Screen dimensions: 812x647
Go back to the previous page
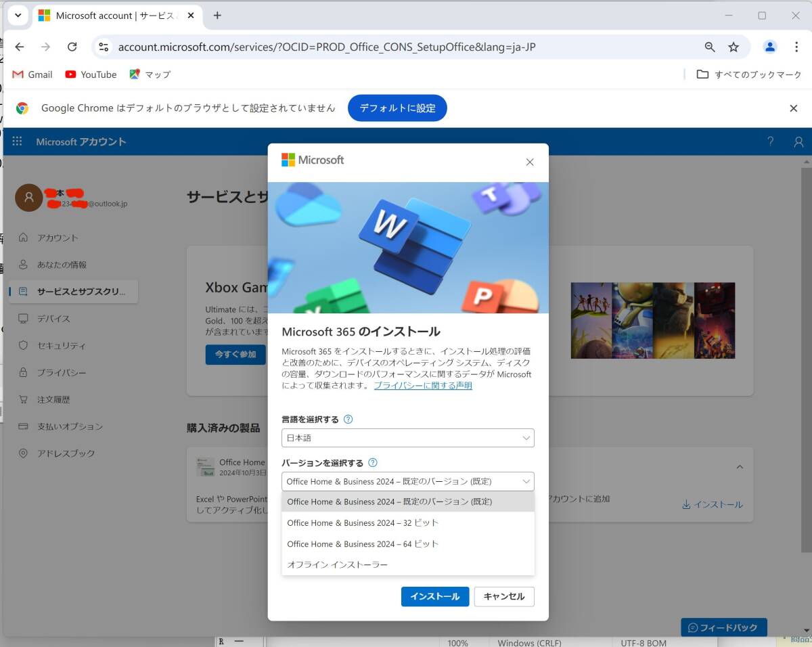coord(20,47)
